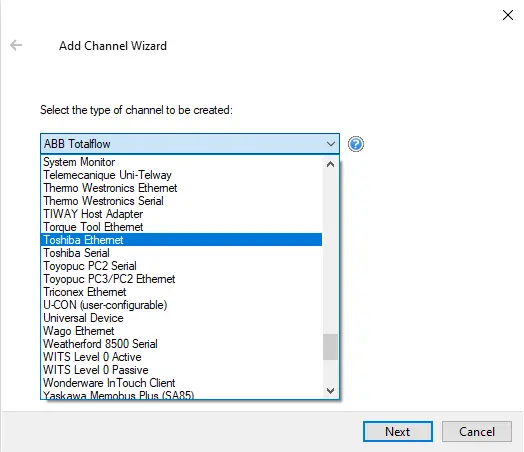Select Yaskawa Memobus Plus (SA85)

click(x=181, y=395)
